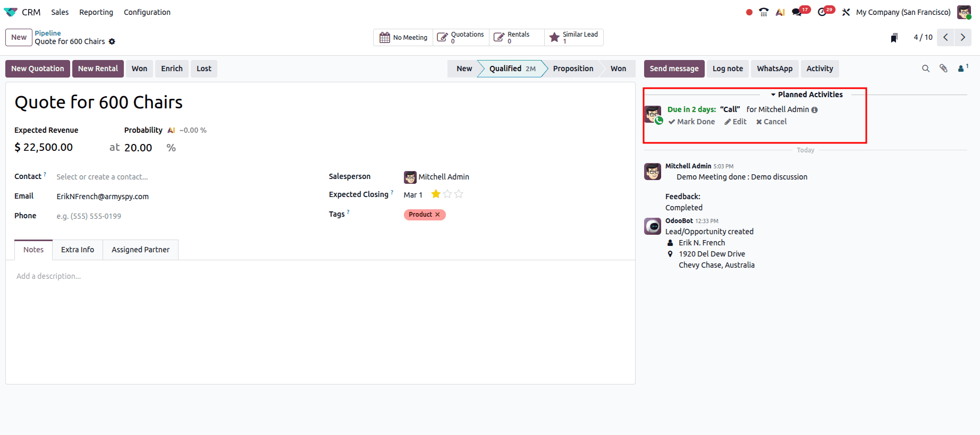
Task: Click the bookmark icon near pager
Action: (x=894, y=38)
